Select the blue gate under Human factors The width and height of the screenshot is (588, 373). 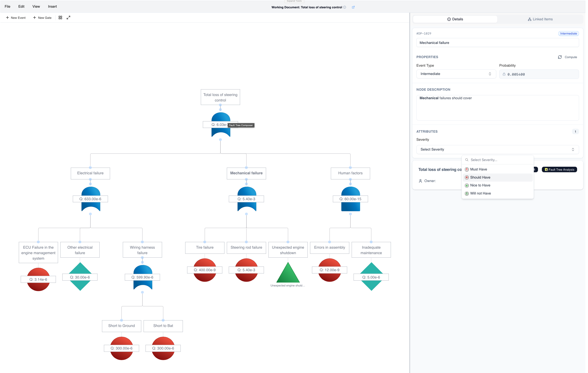pyautogui.click(x=350, y=206)
